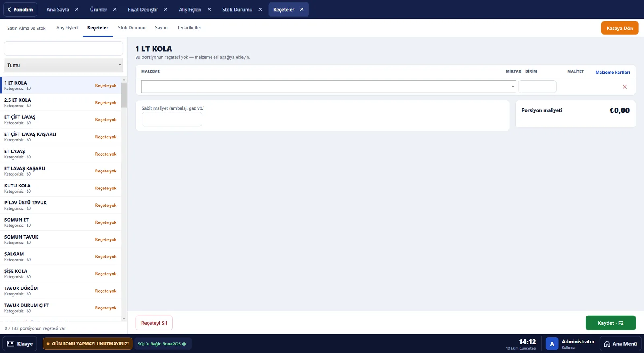This screenshot has height=353, width=644.
Task: Click the Sabit maliyet input field
Action: [172, 119]
